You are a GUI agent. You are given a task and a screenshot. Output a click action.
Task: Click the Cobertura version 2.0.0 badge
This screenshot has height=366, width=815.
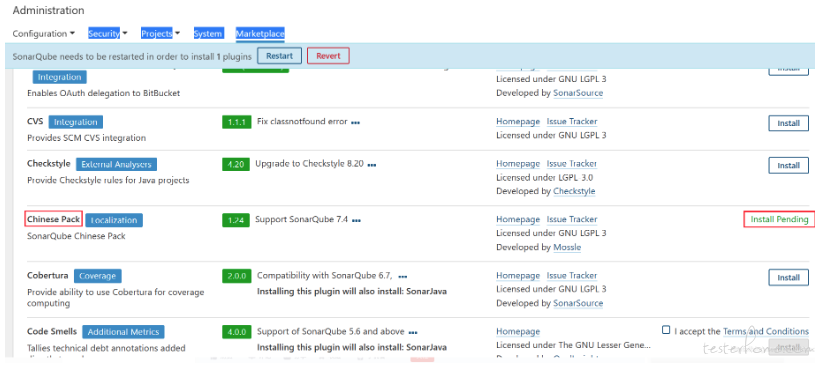(x=237, y=276)
